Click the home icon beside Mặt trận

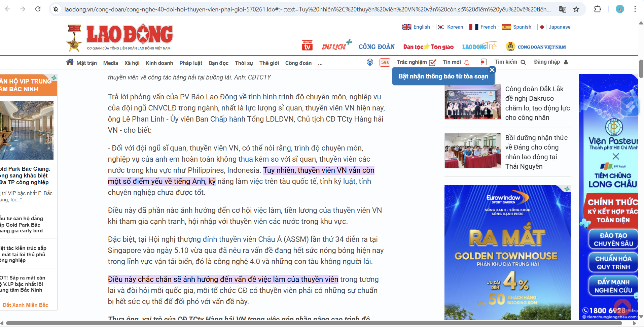coord(70,62)
